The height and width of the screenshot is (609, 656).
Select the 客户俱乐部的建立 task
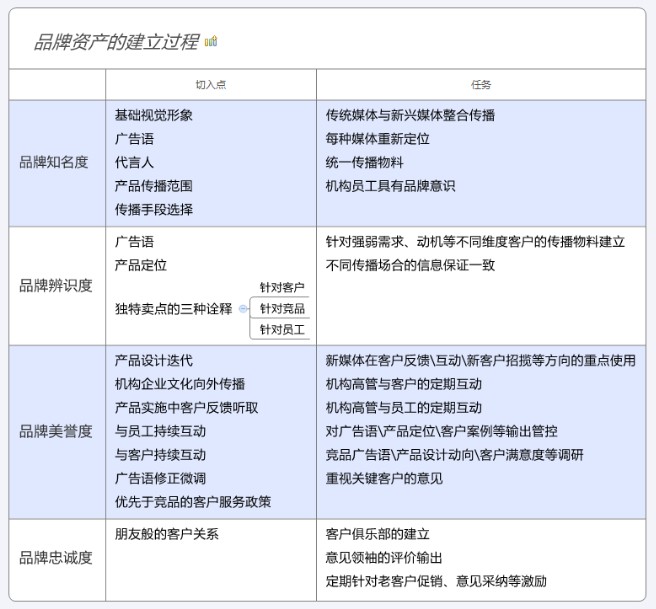point(378,534)
